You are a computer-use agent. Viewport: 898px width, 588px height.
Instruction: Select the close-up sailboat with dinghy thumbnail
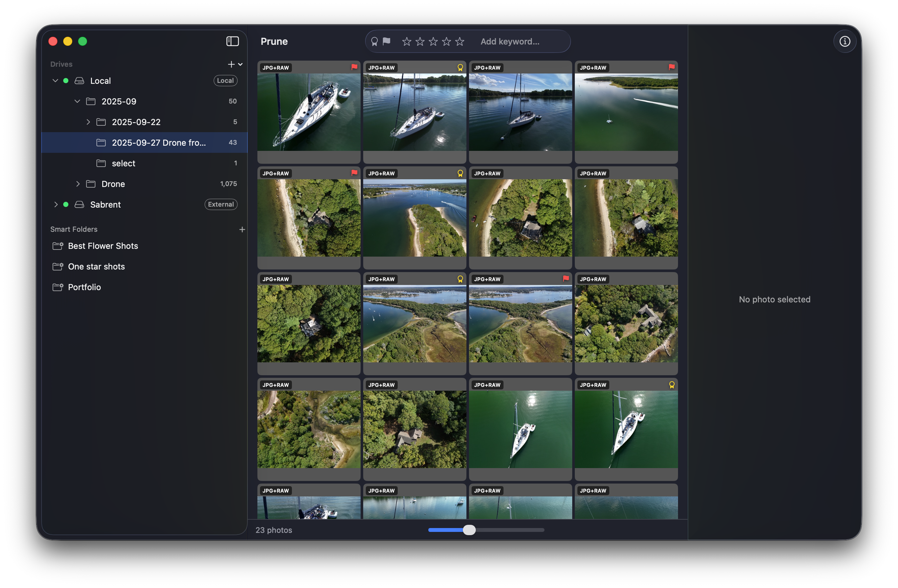tap(309, 113)
